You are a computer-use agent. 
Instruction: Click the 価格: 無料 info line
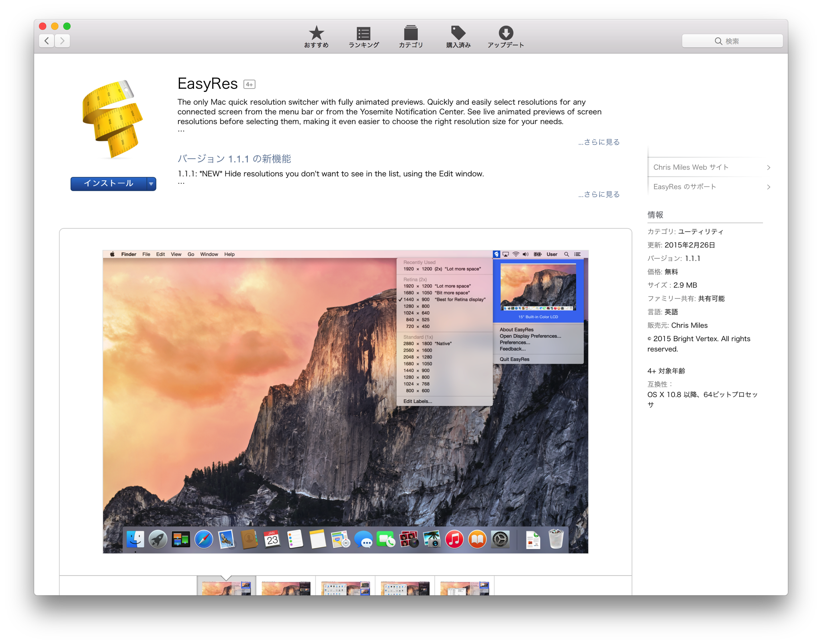(663, 272)
